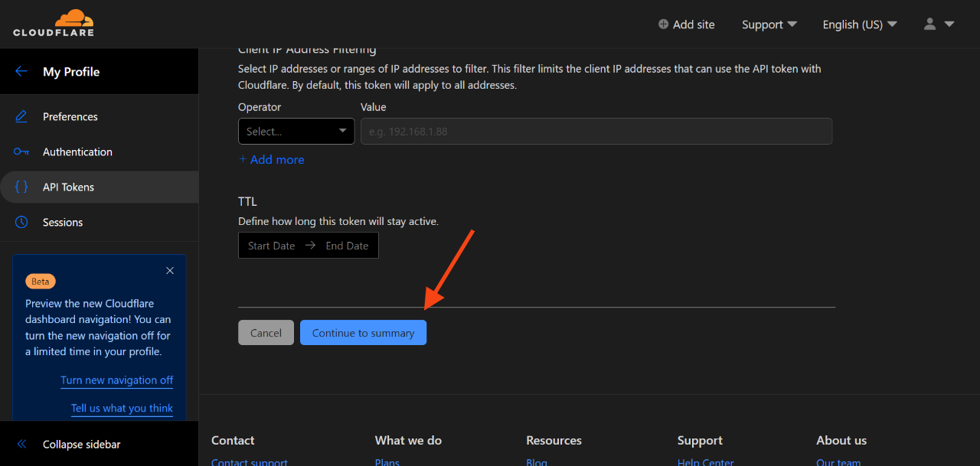Screen dimensions: 980x466
Task: Click the TTL Start Date field
Action: point(271,246)
